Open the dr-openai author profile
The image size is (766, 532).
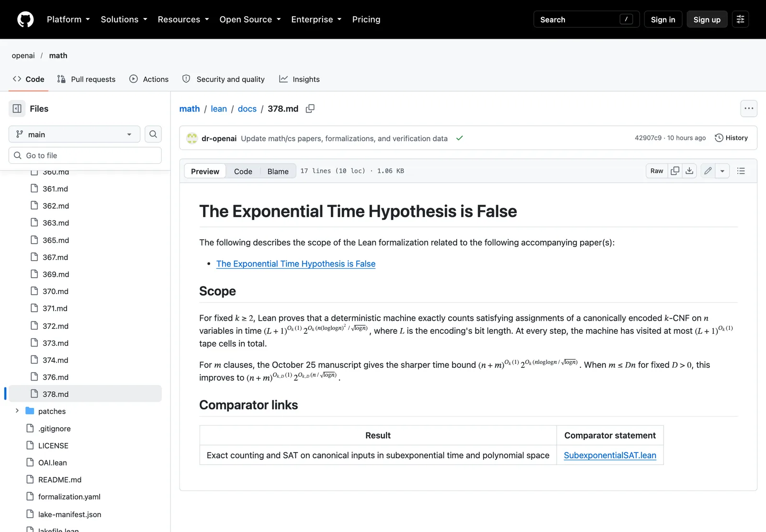pyautogui.click(x=219, y=138)
